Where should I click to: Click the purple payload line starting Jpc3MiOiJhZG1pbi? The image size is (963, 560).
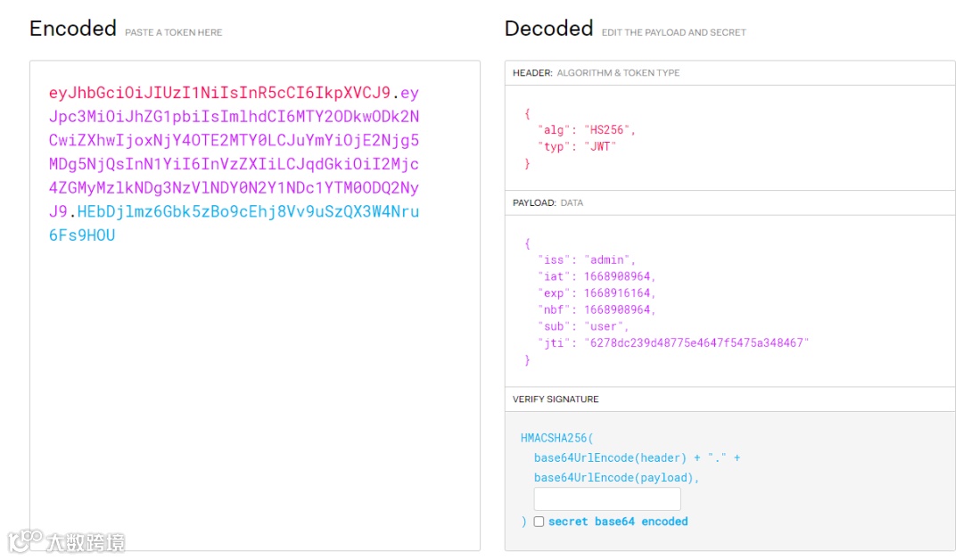[x=234, y=117]
